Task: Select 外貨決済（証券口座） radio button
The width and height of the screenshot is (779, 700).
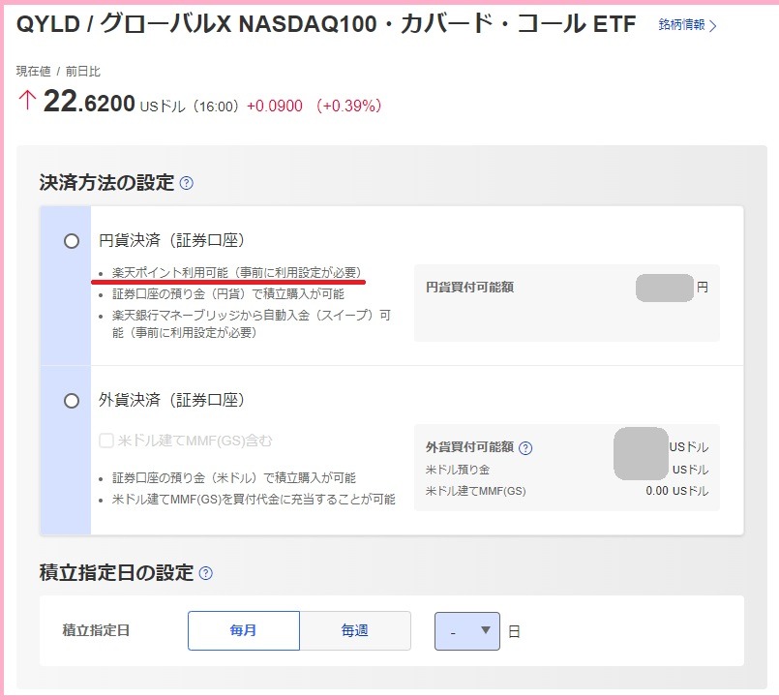Action: [x=72, y=401]
